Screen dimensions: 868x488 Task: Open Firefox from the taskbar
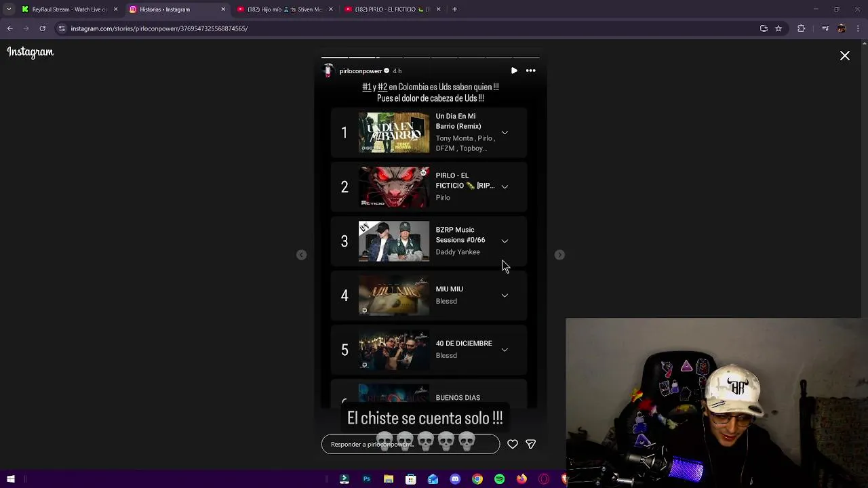pyautogui.click(x=521, y=479)
